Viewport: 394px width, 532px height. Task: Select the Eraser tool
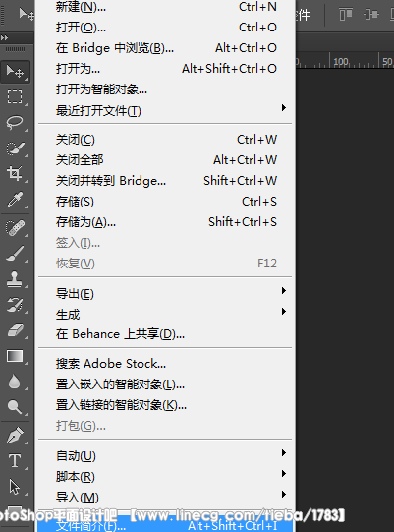coord(15,330)
